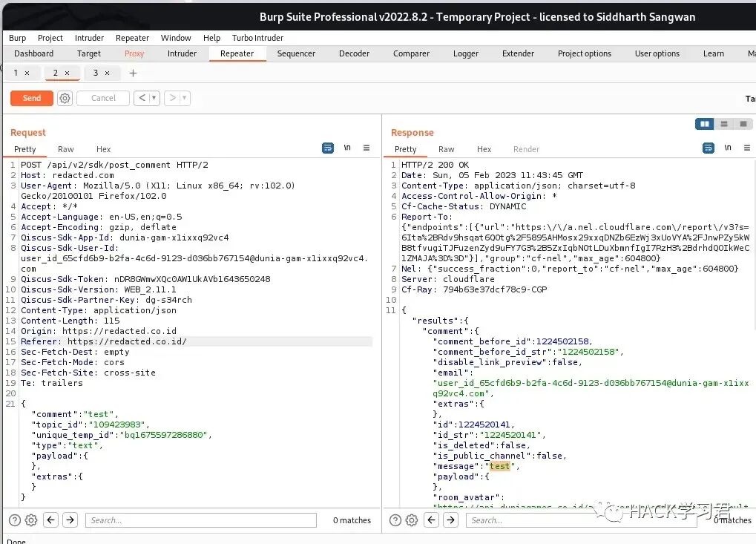Focus the Request search field

[201, 520]
